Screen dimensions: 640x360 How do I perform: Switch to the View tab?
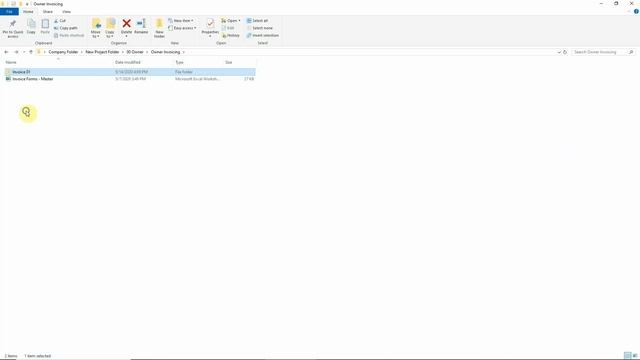pos(67,12)
